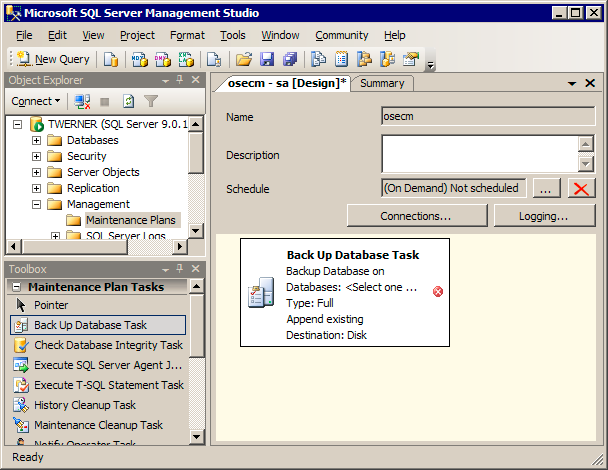608x470 pixels.
Task: Click the Open File folder icon
Action: (x=243, y=59)
